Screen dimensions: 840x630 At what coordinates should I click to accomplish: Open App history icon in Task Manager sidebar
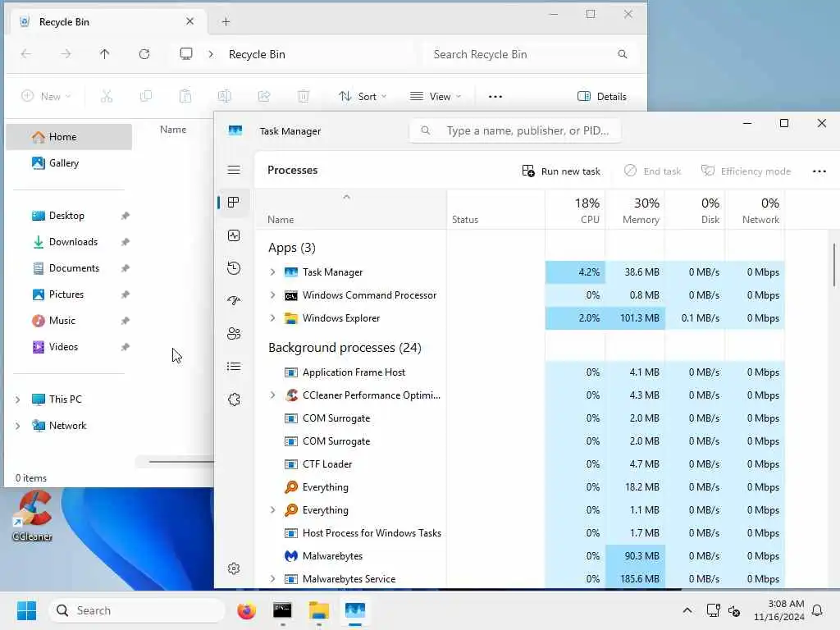coord(234,268)
